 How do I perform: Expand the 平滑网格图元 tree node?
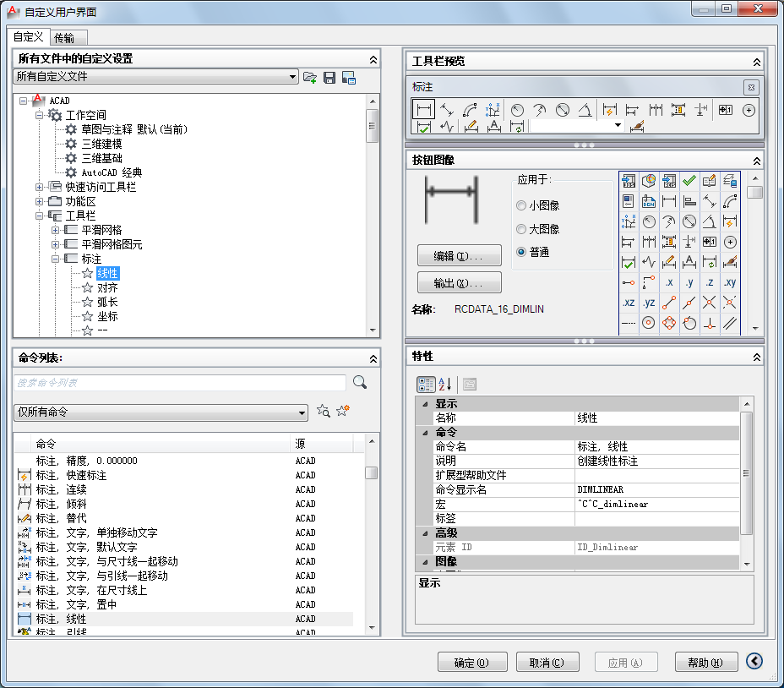(55, 244)
